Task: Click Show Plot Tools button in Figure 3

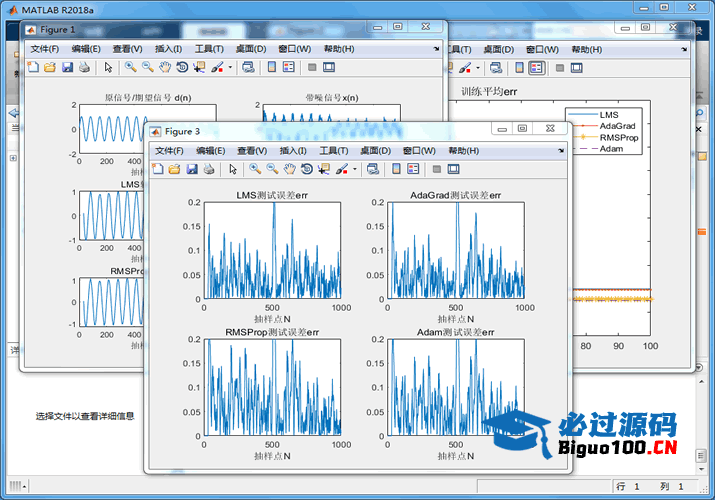Action: 453,169
